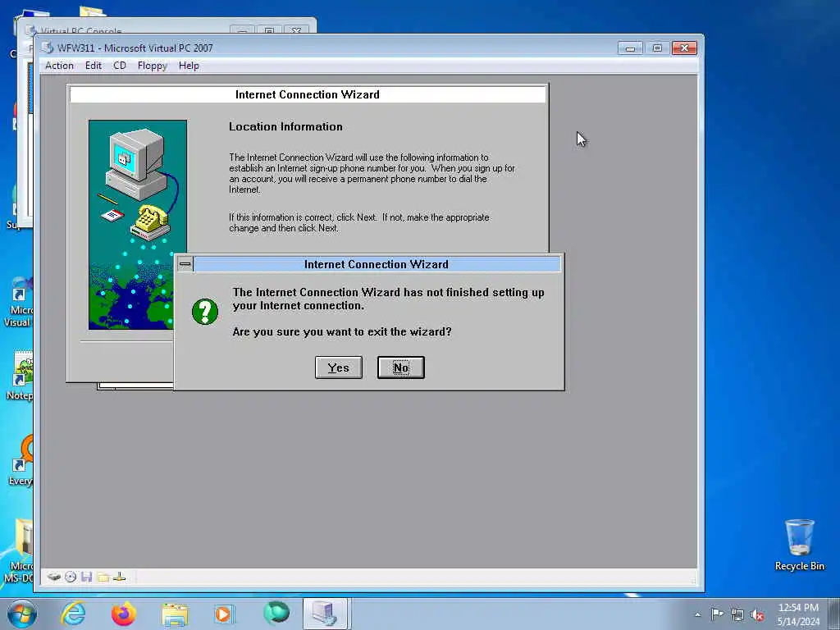
Task: Click the green question mark icon
Action: pos(205,311)
